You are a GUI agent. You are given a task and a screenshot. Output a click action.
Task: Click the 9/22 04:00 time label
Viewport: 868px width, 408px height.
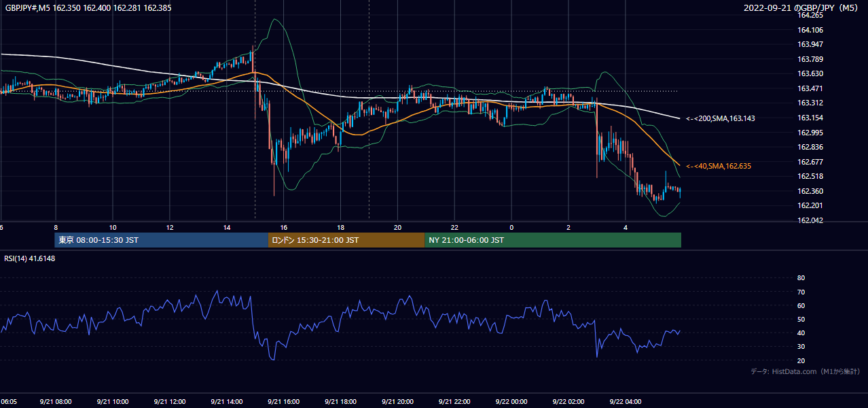[626, 402]
